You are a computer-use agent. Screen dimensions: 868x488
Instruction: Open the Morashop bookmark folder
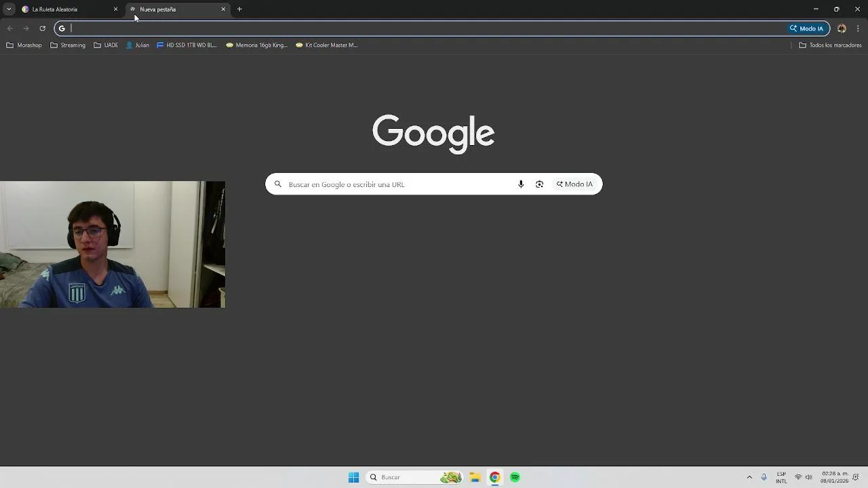click(x=24, y=45)
